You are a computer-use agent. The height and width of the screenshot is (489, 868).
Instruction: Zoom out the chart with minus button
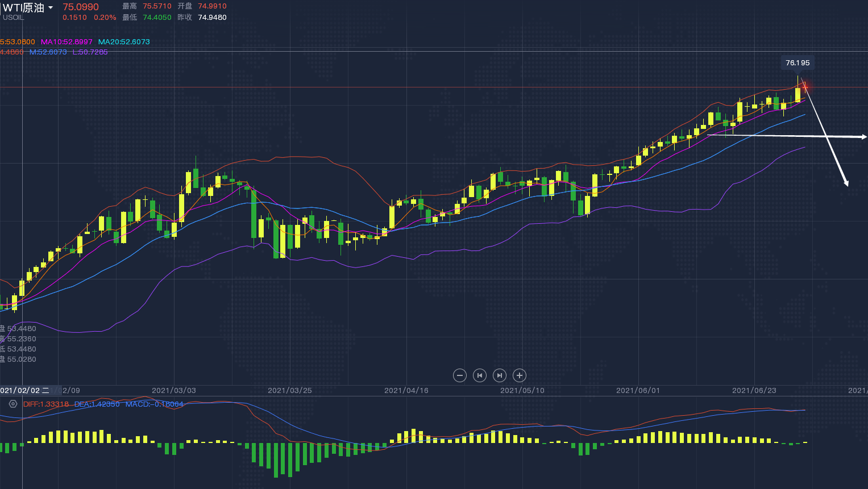click(x=460, y=375)
